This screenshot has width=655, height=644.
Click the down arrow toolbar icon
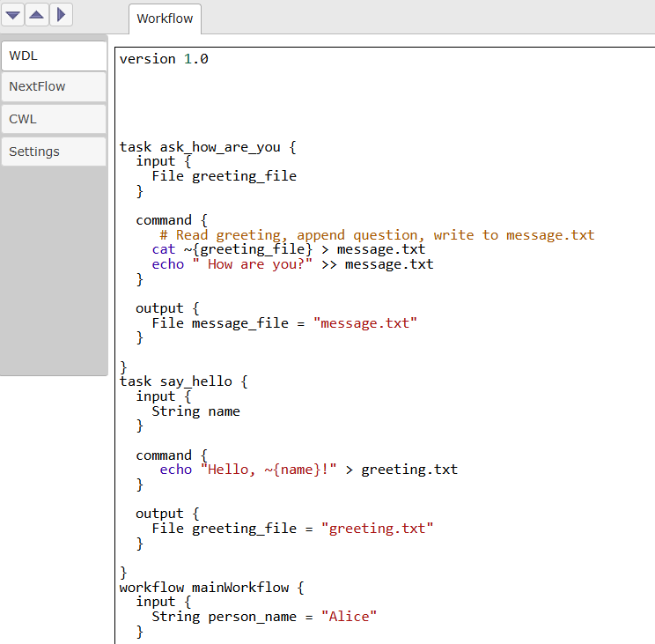click(12, 15)
